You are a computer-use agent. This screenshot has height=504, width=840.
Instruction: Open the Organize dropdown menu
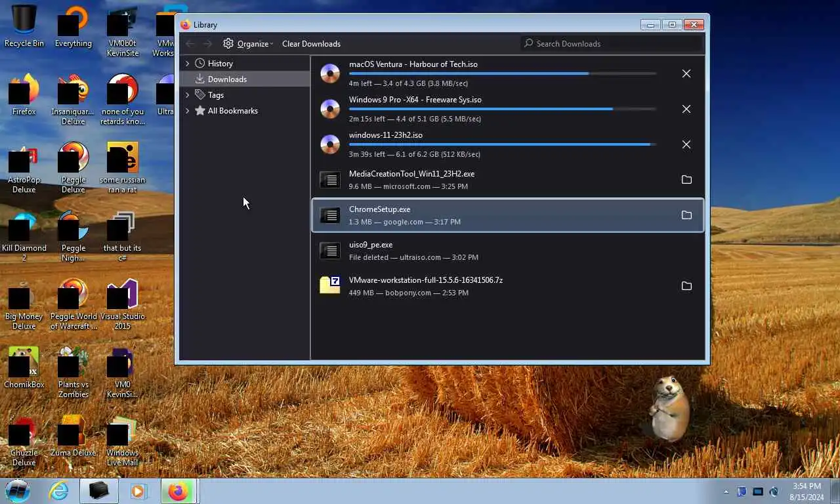pyautogui.click(x=248, y=44)
